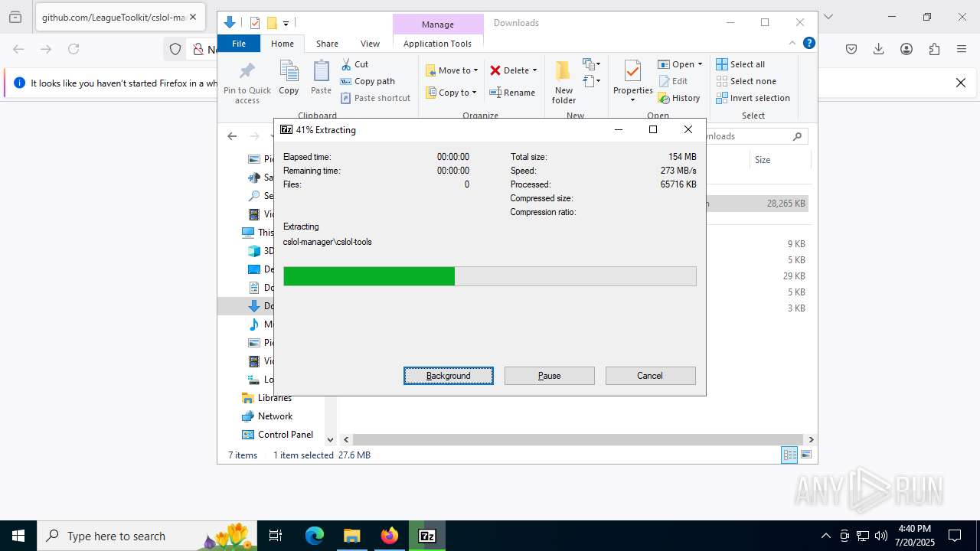This screenshot has height=551, width=980.
Task: Open New item dropdown in New group
Action: point(591,64)
